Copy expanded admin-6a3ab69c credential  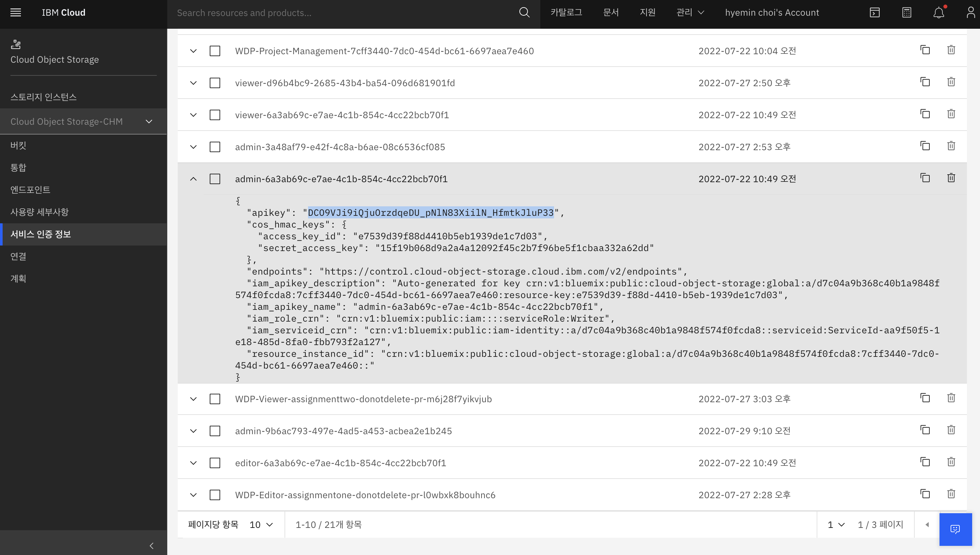tap(925, 178)
